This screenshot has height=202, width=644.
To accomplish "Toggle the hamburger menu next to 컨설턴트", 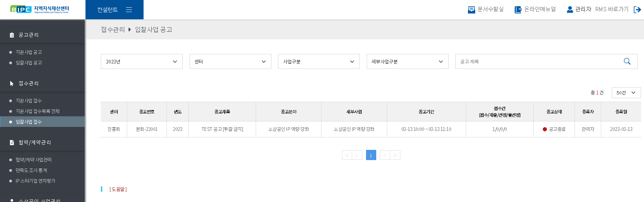I will pos(129,10).
